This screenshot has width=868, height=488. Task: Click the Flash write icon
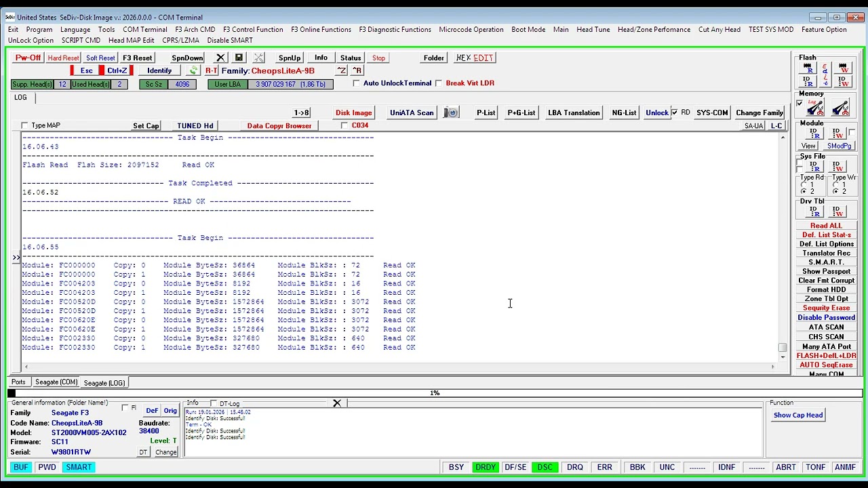click(844, 67)
